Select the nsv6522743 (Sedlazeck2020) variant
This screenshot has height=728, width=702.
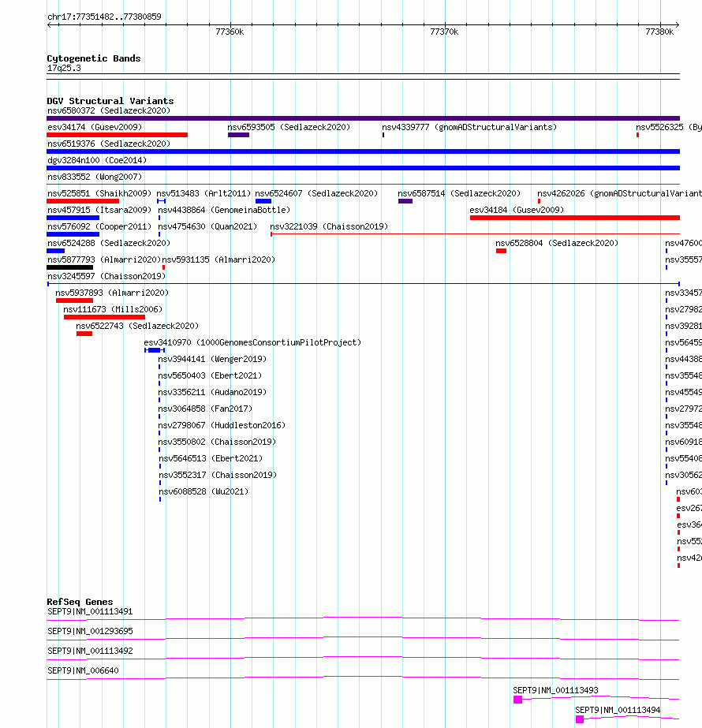137,327
